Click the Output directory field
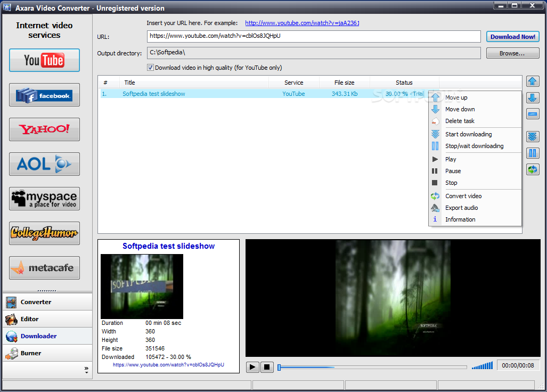 tap(314, 53)
